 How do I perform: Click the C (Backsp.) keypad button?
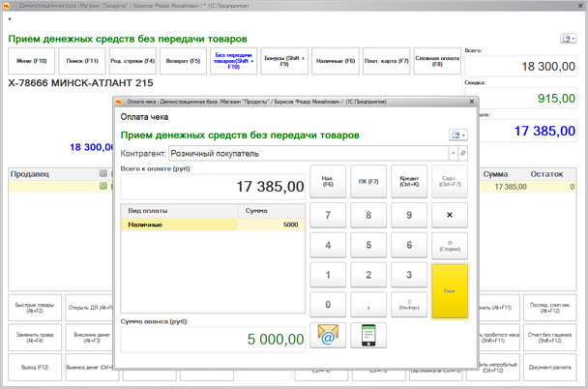tap(409, 305)
